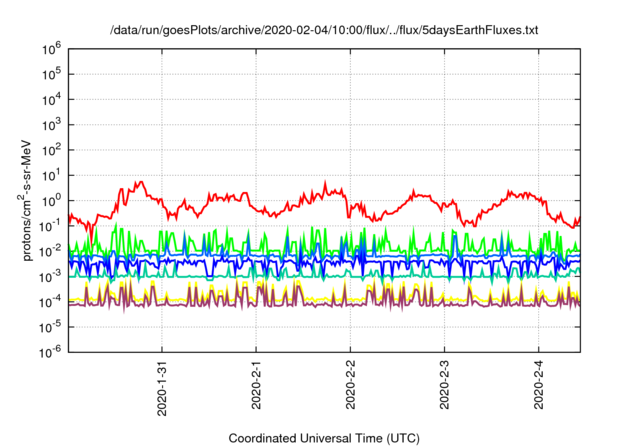Click the 10^6 y-axis tick label

click(x=51, y=49)
